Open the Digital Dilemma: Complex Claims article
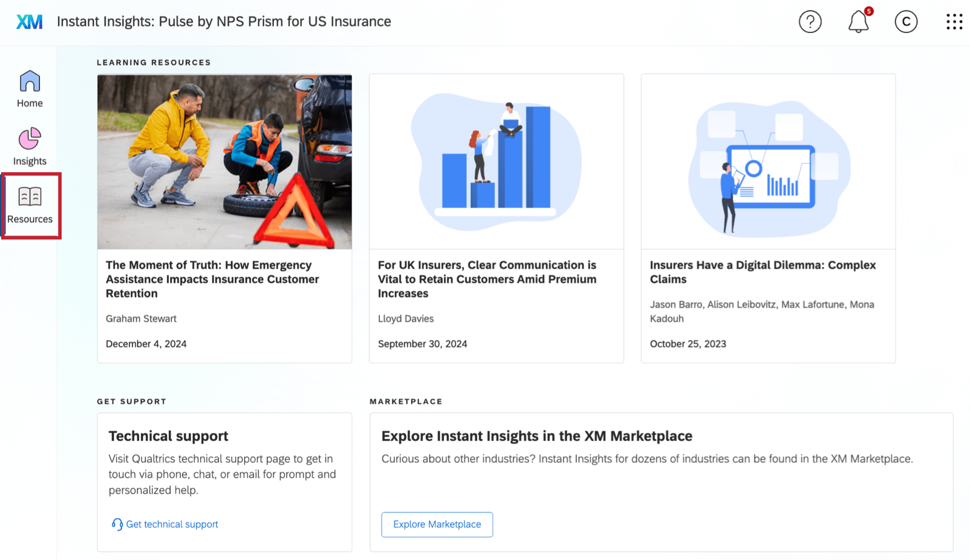The width and height of the screenshot is (970, 560). (763, 272)
